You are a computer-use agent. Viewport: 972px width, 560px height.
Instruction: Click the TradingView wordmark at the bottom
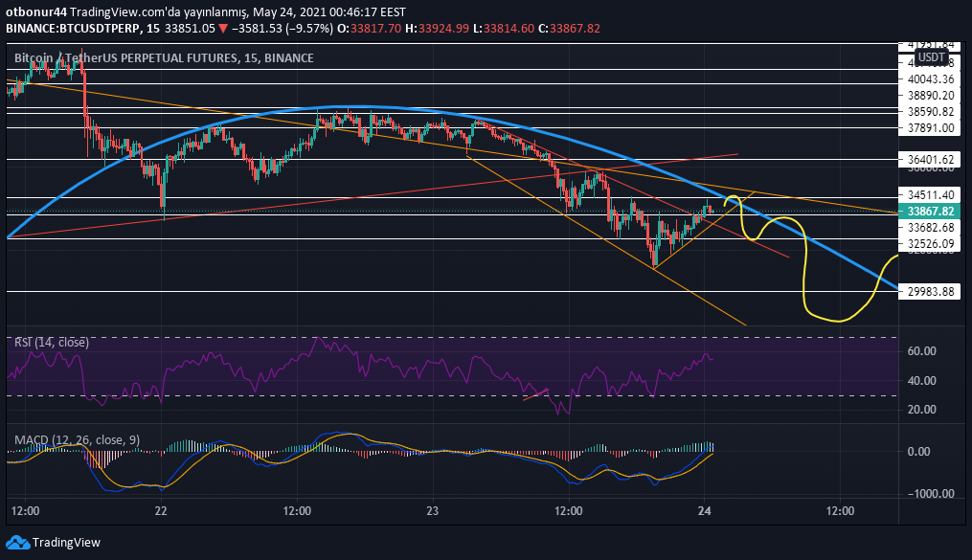66,543
